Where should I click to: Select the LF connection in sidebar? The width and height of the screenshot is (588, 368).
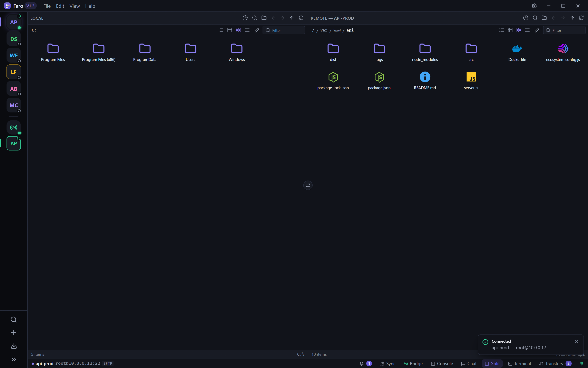(14, 72)
